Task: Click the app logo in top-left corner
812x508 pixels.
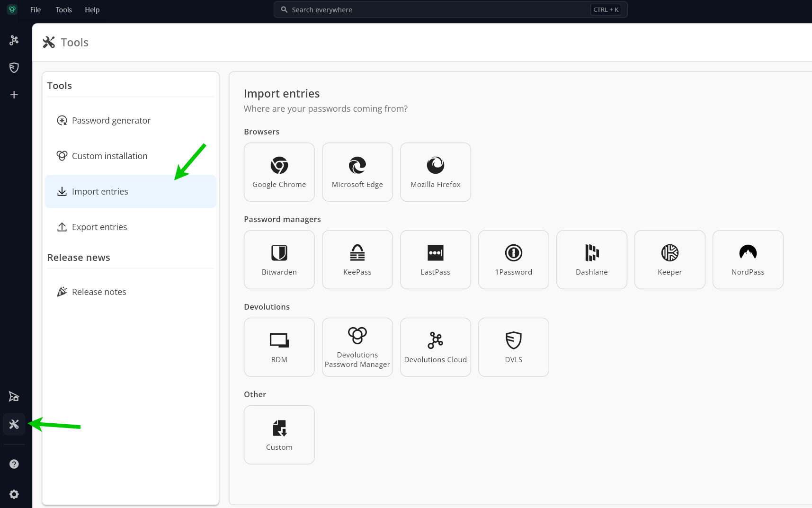Action: coord(12,9)
